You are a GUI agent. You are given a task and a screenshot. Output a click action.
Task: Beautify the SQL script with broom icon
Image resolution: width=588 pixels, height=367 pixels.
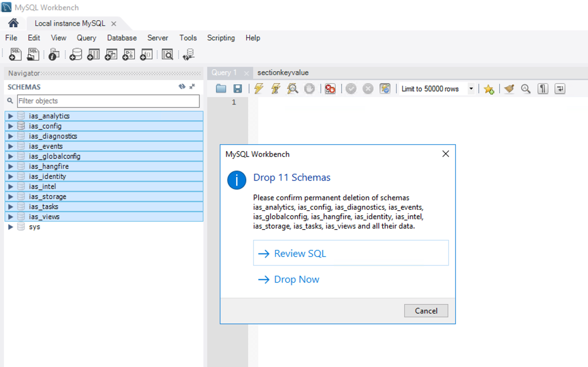tap(509, 88)
